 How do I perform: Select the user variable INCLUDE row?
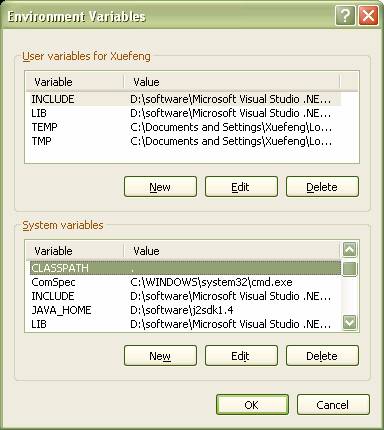[x=185, y=99]
